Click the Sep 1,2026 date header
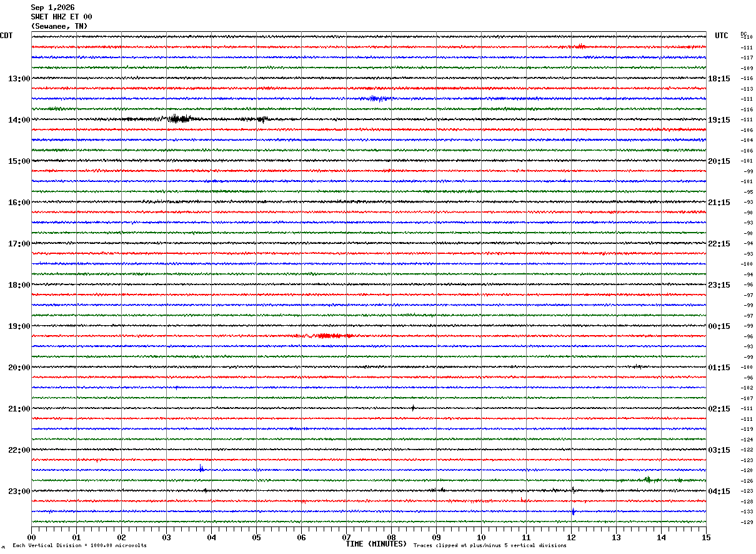Viewport: 756px width, 554px height. (52, 8)
